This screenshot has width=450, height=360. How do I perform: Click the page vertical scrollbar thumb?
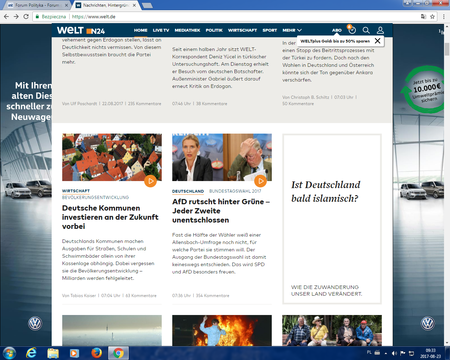point(447,49)
